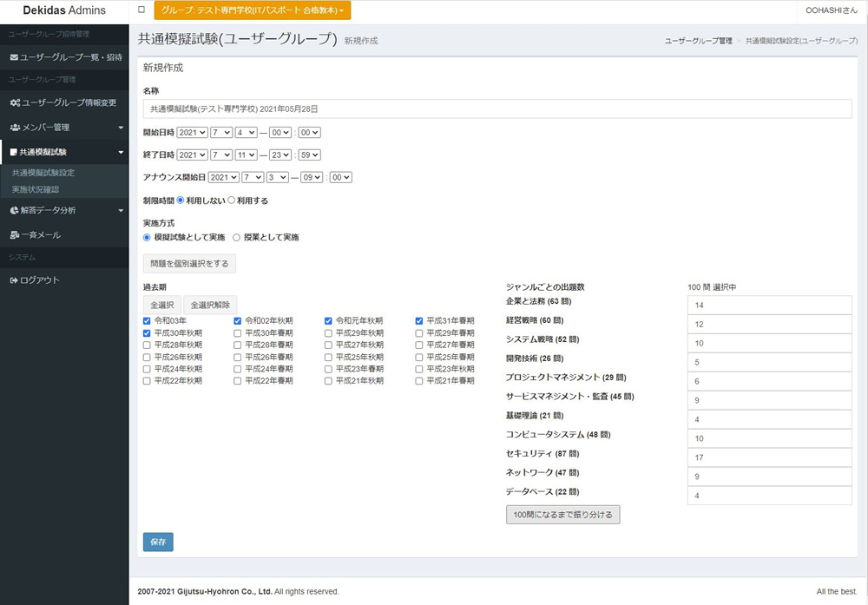Click the envelope icon beside ユーザーグループ一覧・招待
The height and width of the screenshot is (605, 868).
14,57
